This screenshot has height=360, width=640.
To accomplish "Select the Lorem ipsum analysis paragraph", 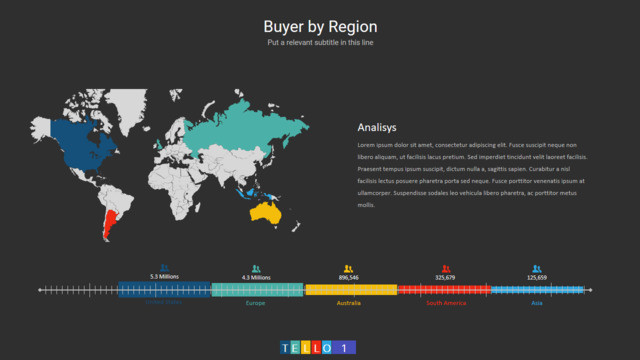I will (x=472, y=175).
